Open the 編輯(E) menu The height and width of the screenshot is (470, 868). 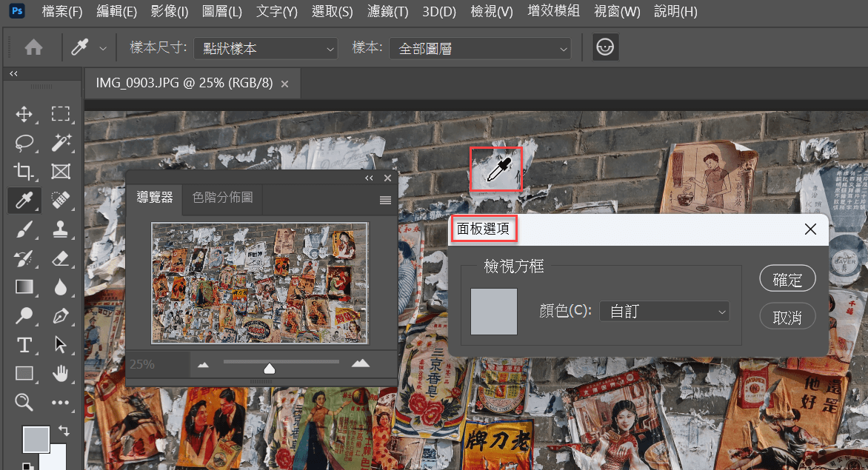coord(117,11)
